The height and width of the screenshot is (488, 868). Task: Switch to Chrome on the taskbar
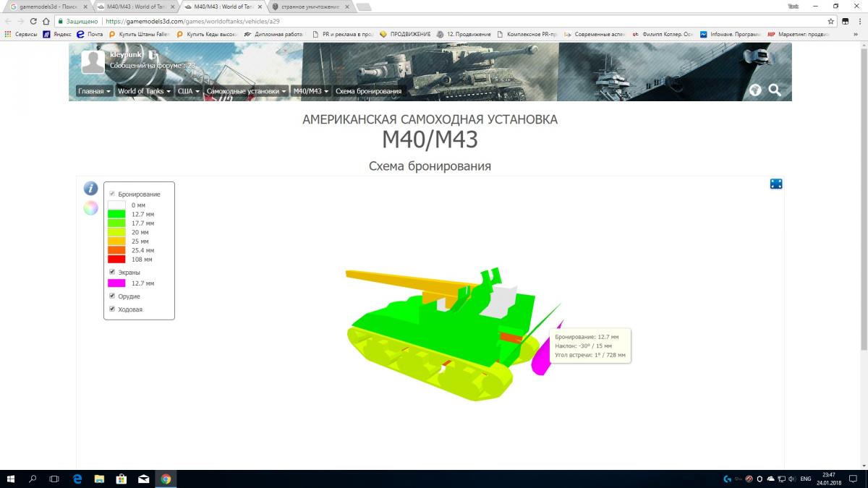tap(166, 479)
